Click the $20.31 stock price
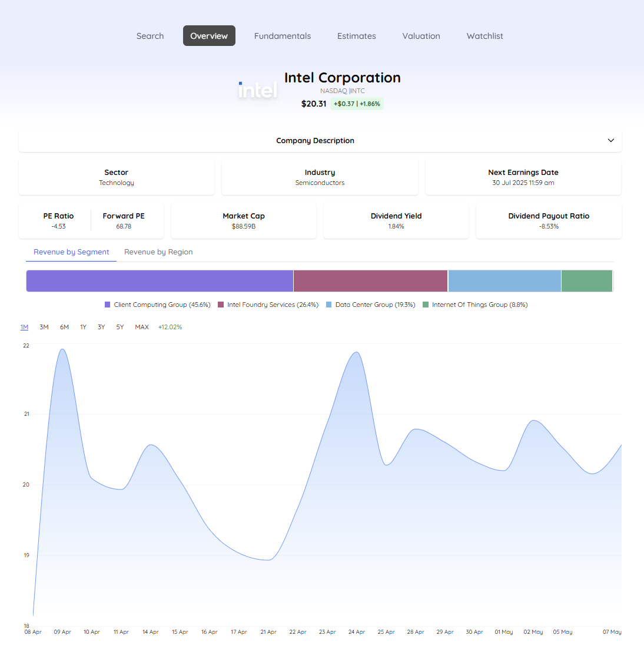Image resolution: width=644 pixels, height=645 pixels. [314, 104]
